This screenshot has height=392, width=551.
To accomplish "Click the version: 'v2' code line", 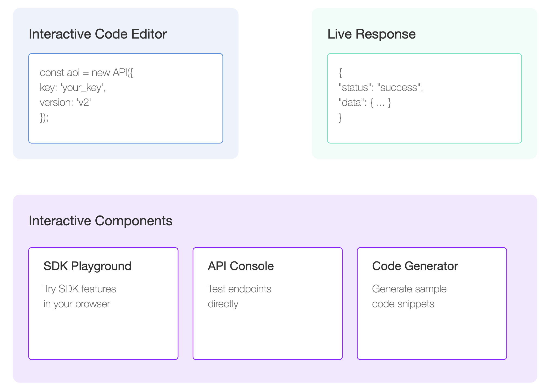I will 65,103.
